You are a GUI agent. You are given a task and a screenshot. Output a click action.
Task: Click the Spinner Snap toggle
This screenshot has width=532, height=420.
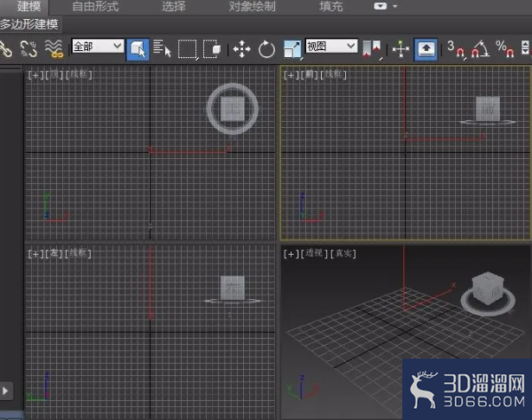pos(525,48)
